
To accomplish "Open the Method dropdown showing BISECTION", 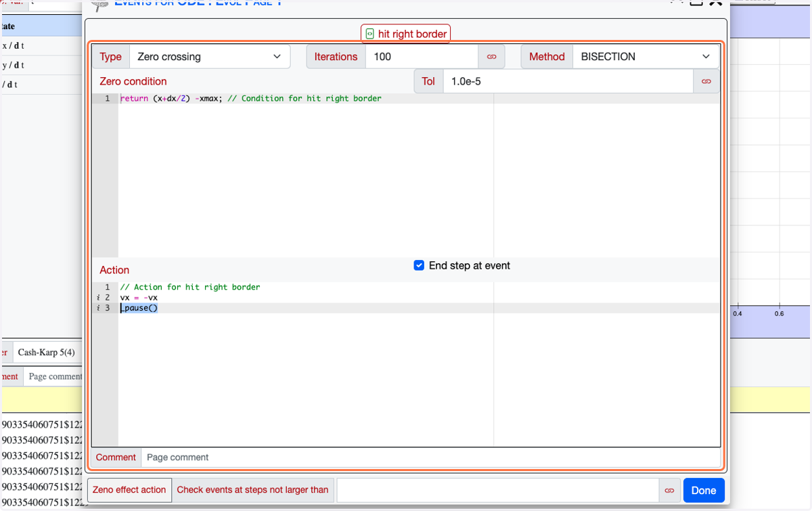I will tap(646, 57).
